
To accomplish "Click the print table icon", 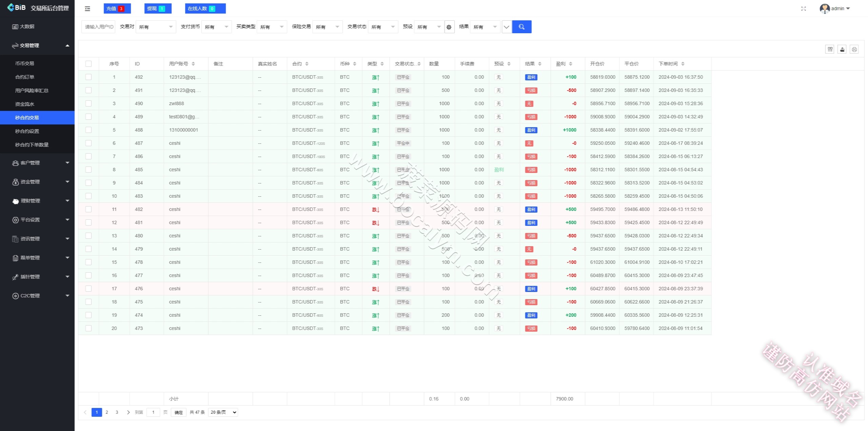I will point(854,50).
